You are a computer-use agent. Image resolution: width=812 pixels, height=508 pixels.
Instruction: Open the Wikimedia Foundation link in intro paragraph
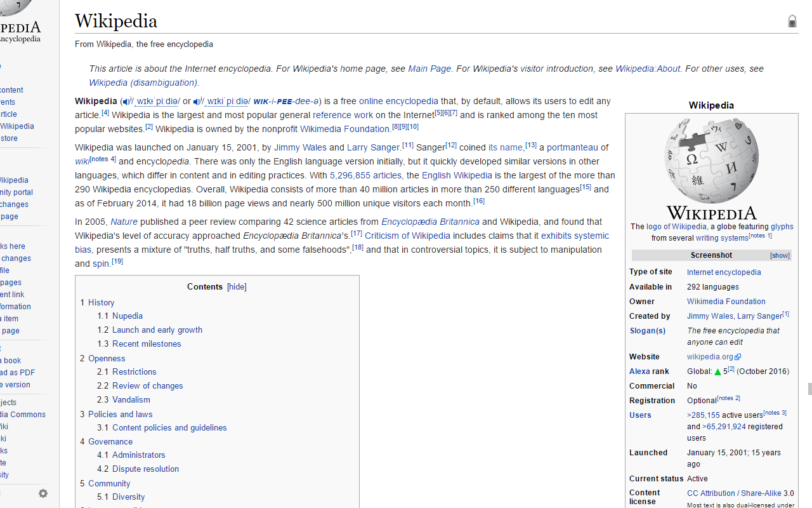click(344, 129)
